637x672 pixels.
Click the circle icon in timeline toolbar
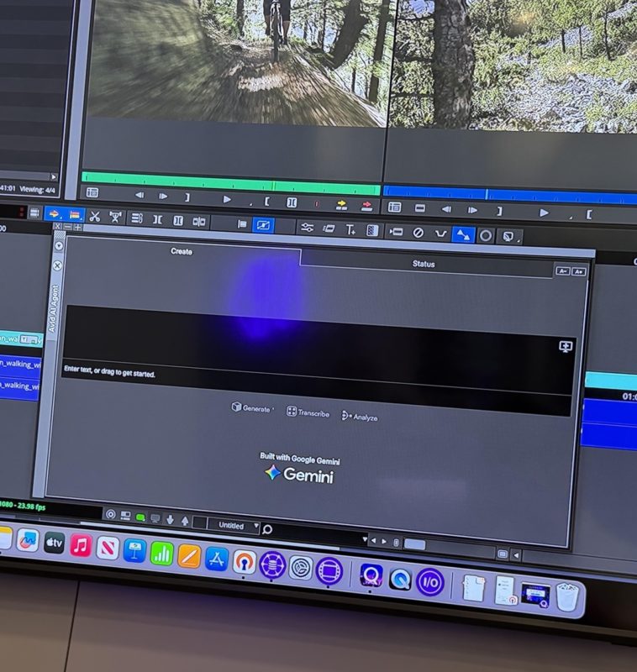[x=486, y=236]
